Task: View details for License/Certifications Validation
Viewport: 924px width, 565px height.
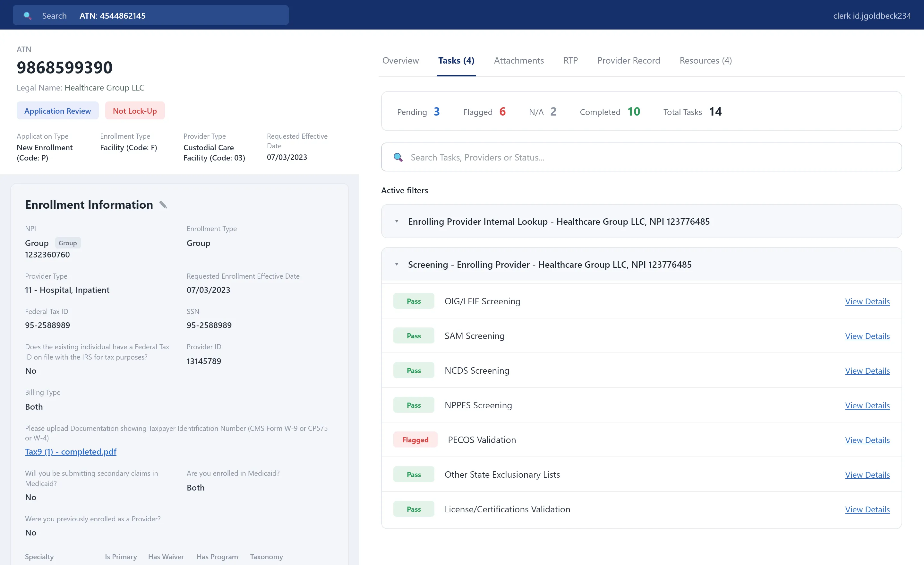Action: [867, 509]
